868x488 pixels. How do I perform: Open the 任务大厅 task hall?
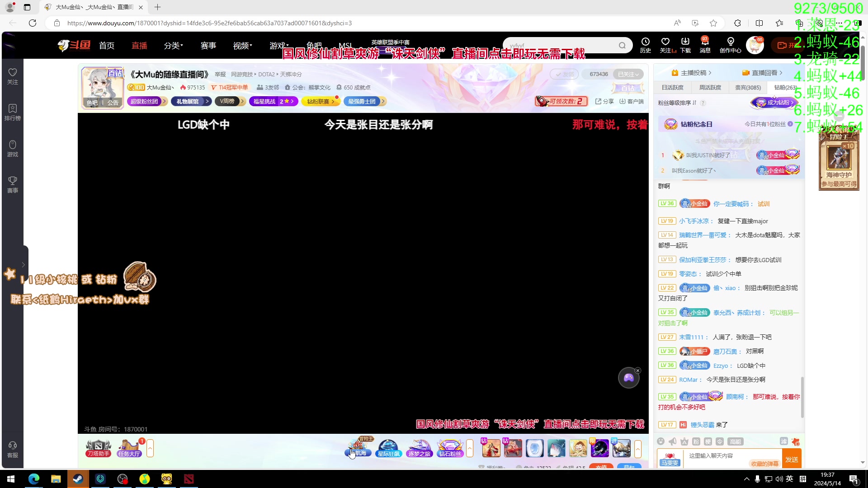pos(129,448)
